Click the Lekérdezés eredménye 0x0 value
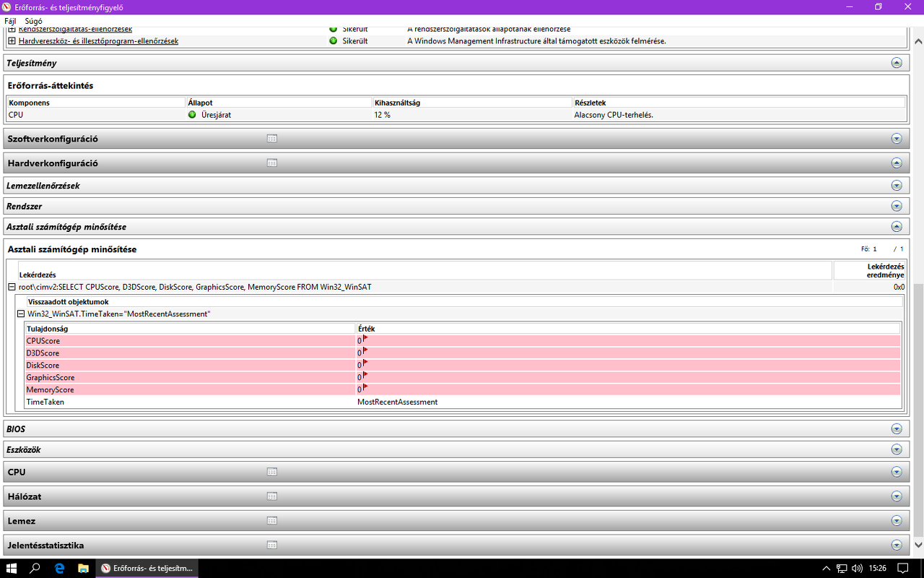The image size is (924, 578). tap(899, 287)
